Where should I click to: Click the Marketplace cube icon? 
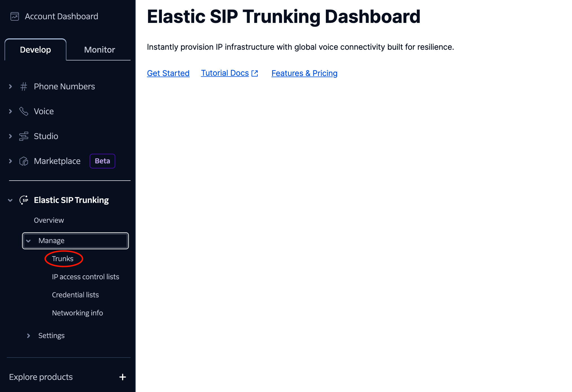coord(24,161)
